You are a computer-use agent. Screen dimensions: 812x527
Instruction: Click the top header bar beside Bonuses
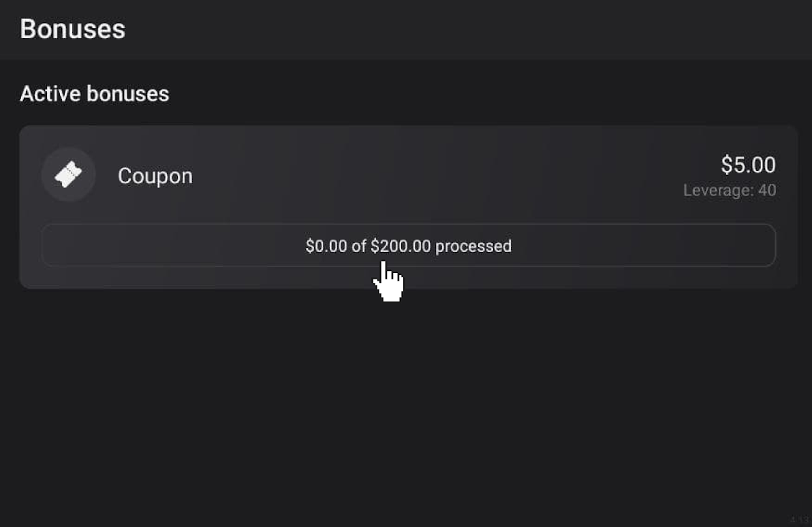pos(466,29)
